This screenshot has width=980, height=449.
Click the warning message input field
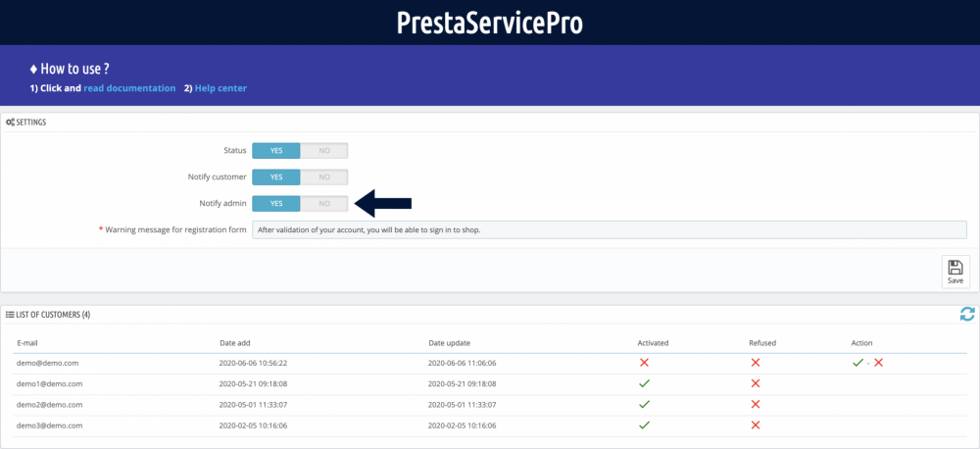(x=610, y=229)
